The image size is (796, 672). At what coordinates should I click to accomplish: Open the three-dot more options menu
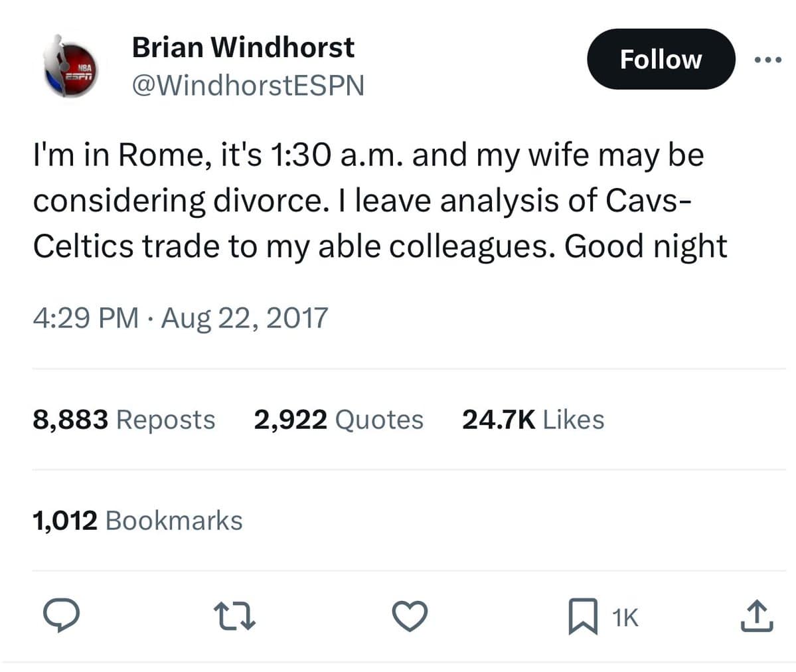[x=769, y=60]
